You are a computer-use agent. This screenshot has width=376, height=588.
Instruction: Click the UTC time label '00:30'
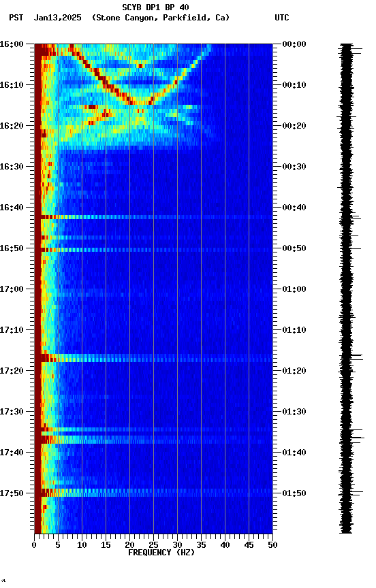pos(294,167)
